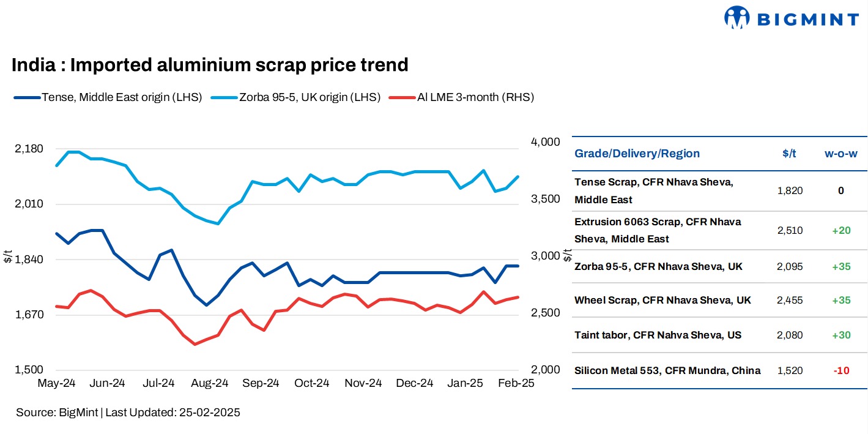This screenshot has height=434, width=868.
Task: Click the BigMint logo icon
Action: point(736,18)
